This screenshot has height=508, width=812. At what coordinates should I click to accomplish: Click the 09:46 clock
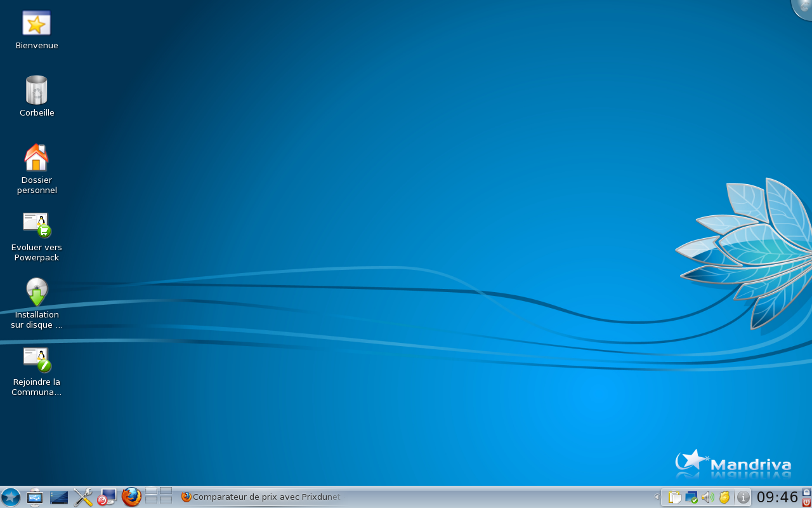(x=777, y=497)
